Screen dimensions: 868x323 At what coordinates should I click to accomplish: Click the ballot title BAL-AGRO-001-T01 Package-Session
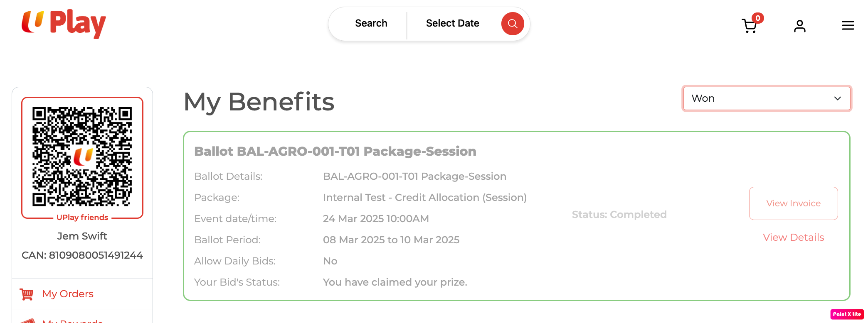335,152
